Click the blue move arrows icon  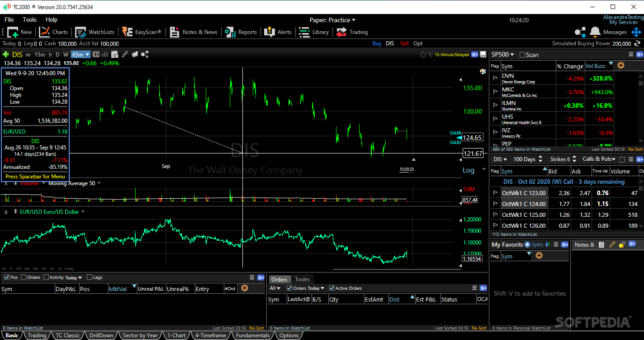636,32
